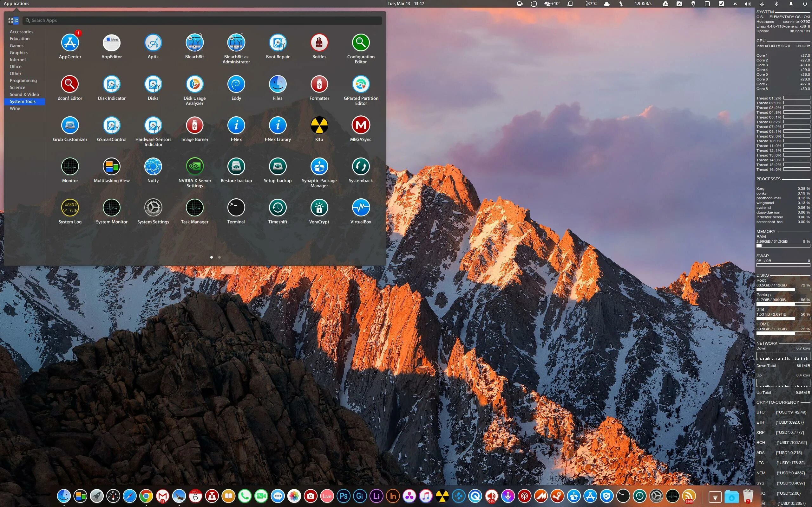This screenshot has width=812, height=507.
Task: Open the K3b disc burner
Action: pos(319,126)
